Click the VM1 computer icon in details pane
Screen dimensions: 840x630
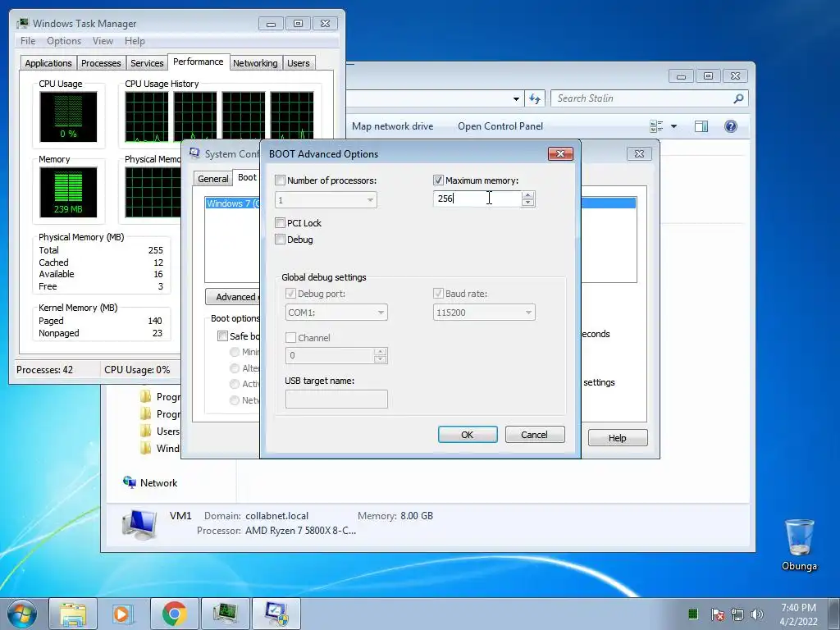pyautogui.click(x=139, y=524)
